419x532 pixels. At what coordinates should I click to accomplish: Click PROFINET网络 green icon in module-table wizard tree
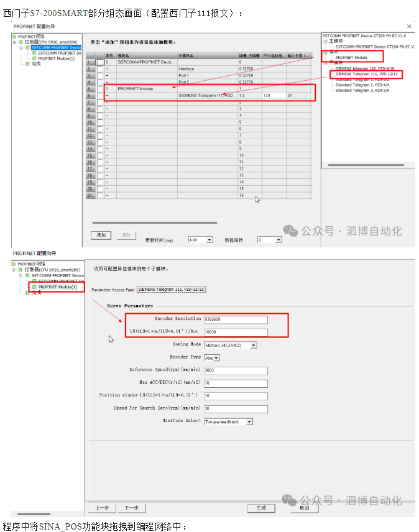click(x=14, y=37)
